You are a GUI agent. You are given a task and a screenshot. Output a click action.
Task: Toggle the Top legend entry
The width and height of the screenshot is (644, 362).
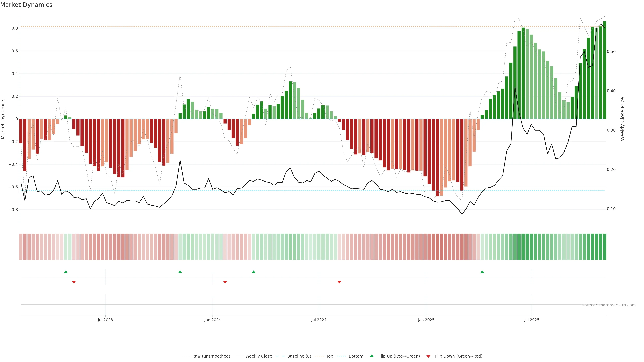coord(330,356)
